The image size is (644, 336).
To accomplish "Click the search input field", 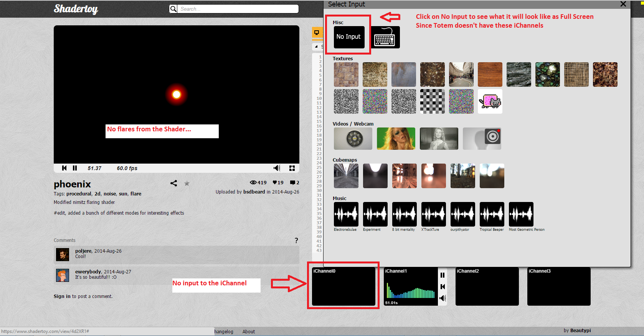I will 238,9.
